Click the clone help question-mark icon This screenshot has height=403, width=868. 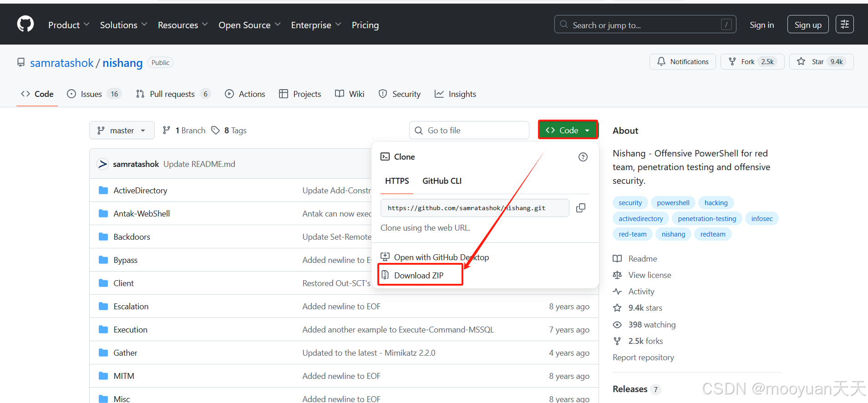click(583, 157)
